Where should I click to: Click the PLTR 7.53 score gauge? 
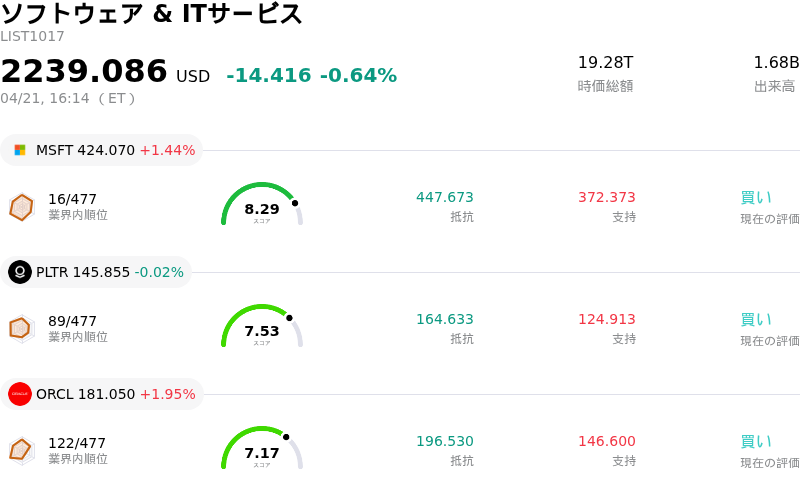261,327
